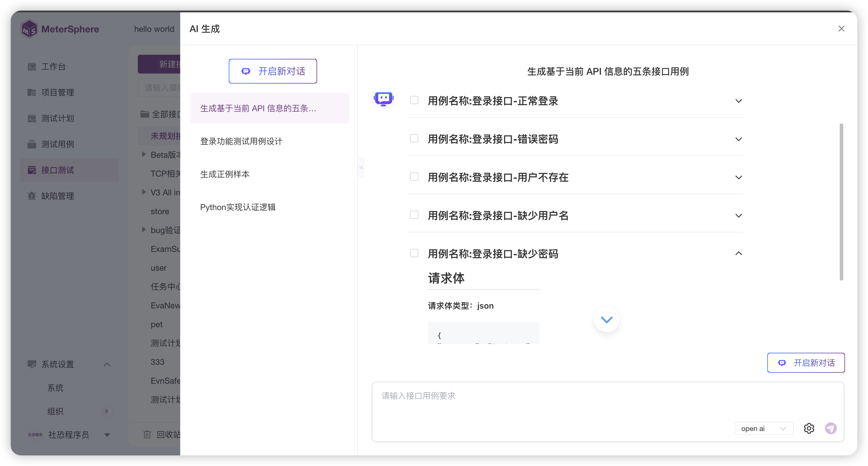Check the 登录接口-缺少用户名 case checkbox
The height and width of the screenshot is (466, 868).
414,215
